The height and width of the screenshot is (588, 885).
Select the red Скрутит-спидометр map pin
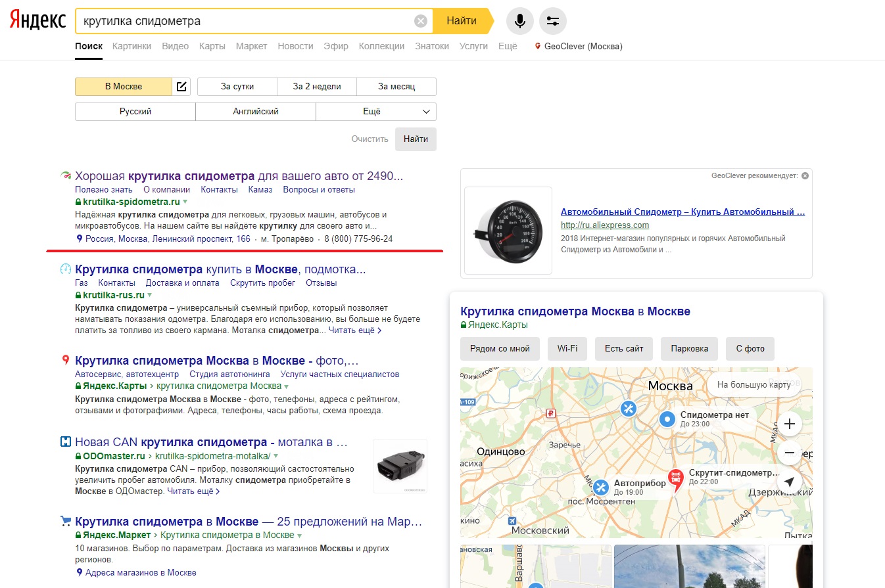coord(675,480)
